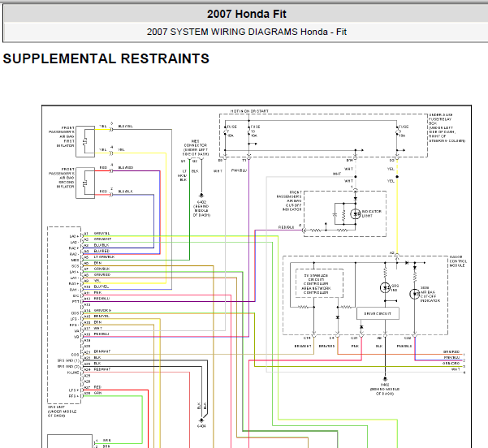This screenshot has height=448, width=488.
Task: Click the "2007 SYSTEM WIRING DIAGRAMS Honda - Fit" subtitle
Action: (x=247, y=32)
